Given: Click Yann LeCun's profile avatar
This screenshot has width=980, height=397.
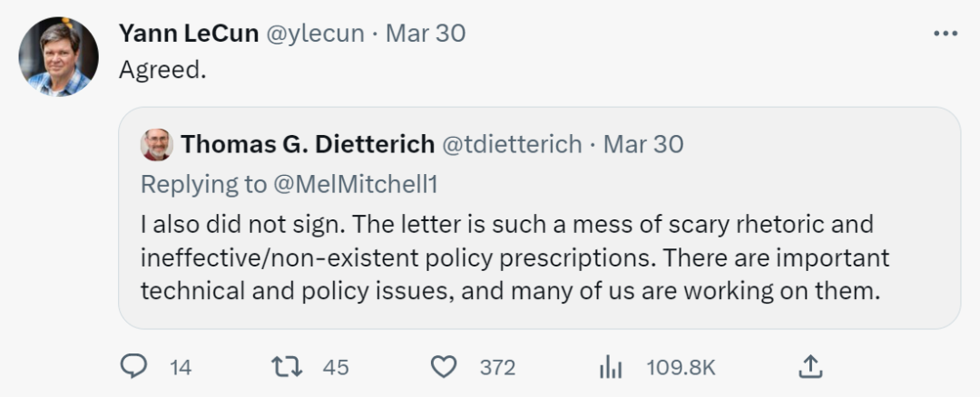Looking at the screenshot, I should click(59, 57).
